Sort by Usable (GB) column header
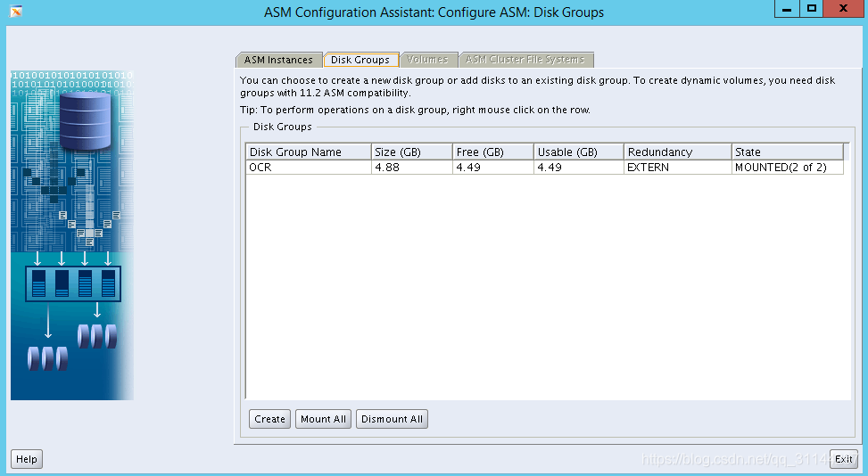 pyautogui.click(x=579, y=152)
